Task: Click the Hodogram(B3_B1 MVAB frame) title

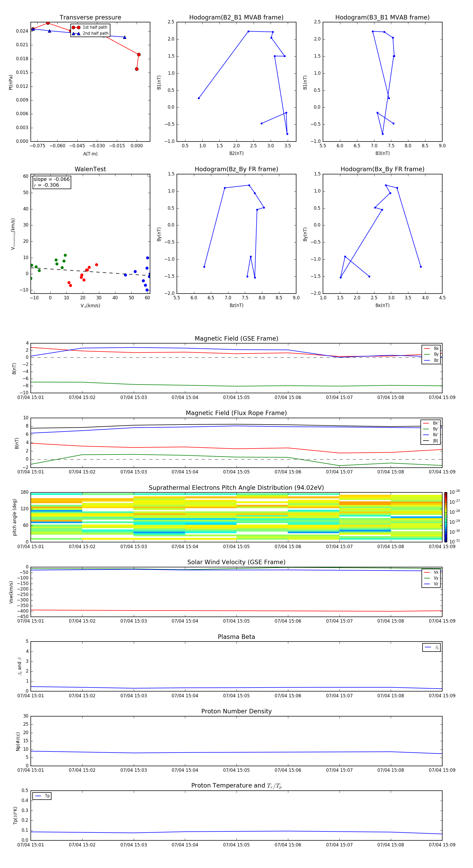Action: click(382, 18)
